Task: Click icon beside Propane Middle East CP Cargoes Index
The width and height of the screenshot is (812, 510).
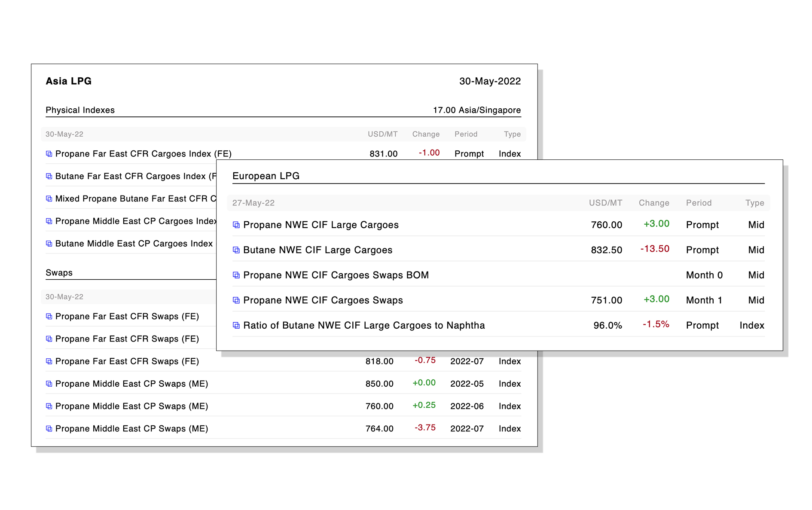Action: pyautogui.click(x=49, y=221)
